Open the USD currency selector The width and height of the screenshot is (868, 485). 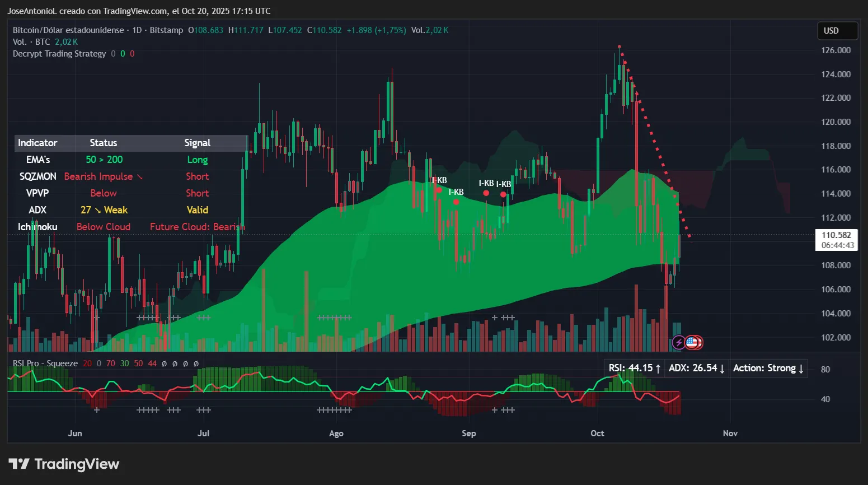[x=837, y=31]
